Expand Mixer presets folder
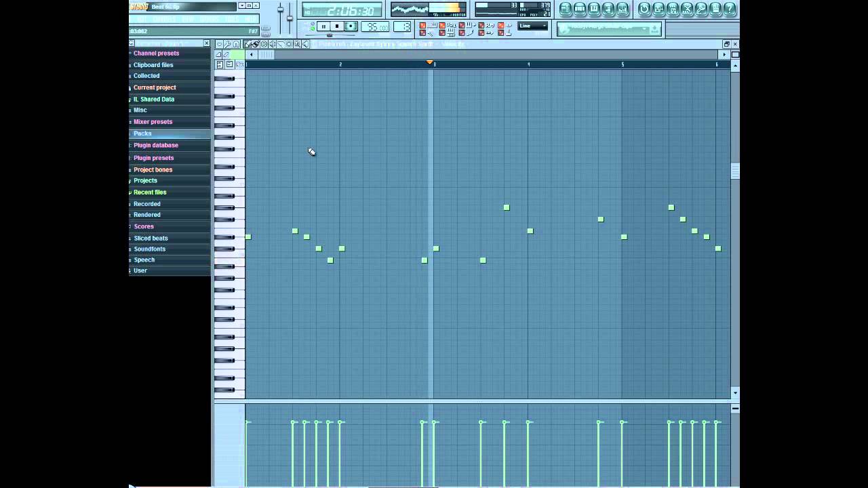 pyautogui.click(x=153, y=122)
